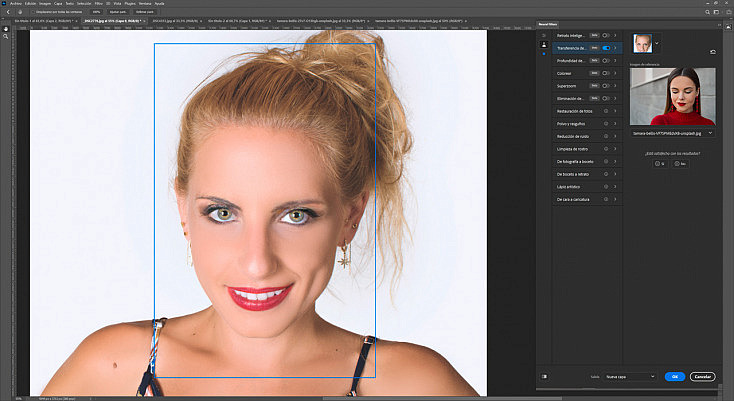Open the all-filters list icon in Neural Filters

coord(544,36)
